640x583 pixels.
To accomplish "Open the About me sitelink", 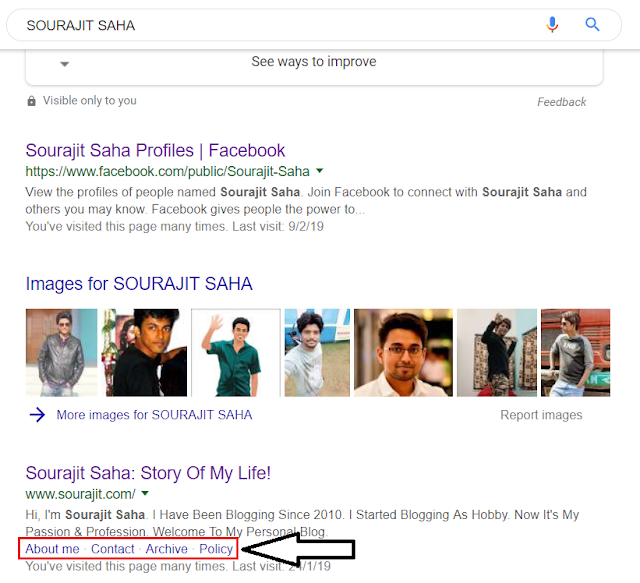I will pos(52,549).
